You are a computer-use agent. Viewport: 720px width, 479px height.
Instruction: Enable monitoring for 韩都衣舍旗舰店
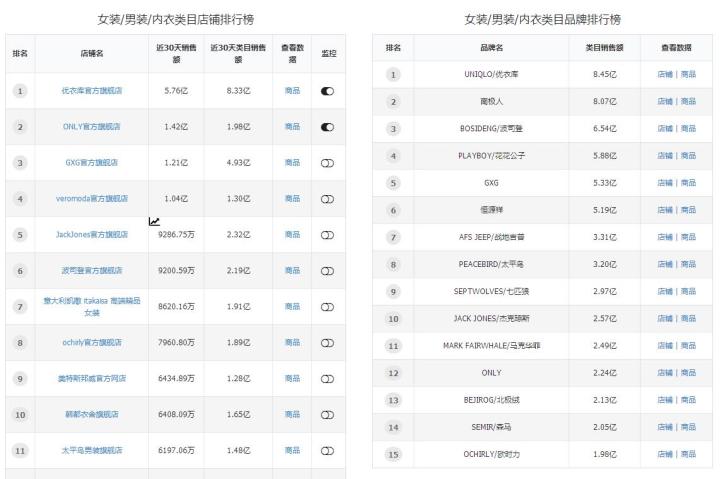coord(327,415)
